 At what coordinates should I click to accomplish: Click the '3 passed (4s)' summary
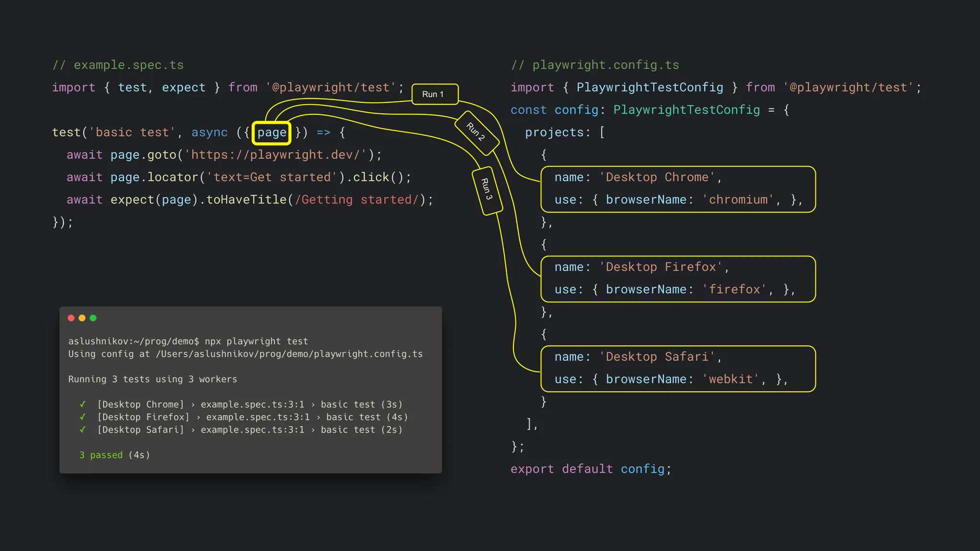(114, 455)
